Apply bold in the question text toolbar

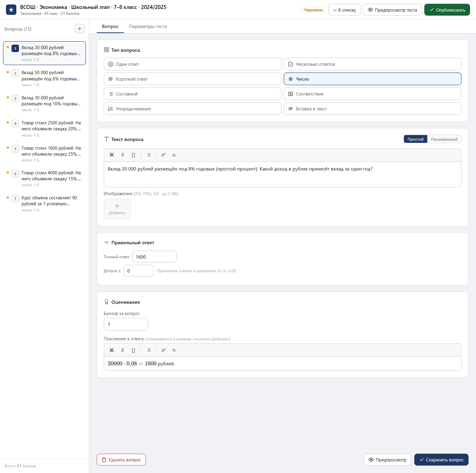point(112,155)
